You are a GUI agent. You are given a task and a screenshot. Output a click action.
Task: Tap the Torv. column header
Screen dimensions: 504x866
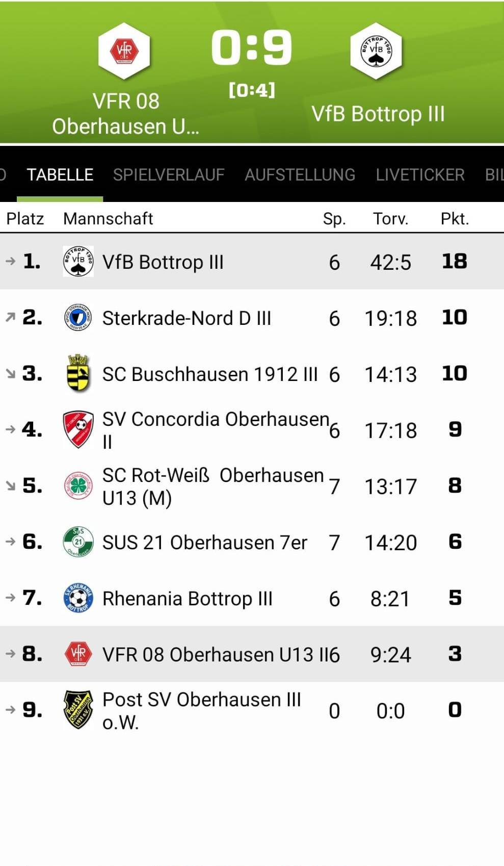click(390, 218)
